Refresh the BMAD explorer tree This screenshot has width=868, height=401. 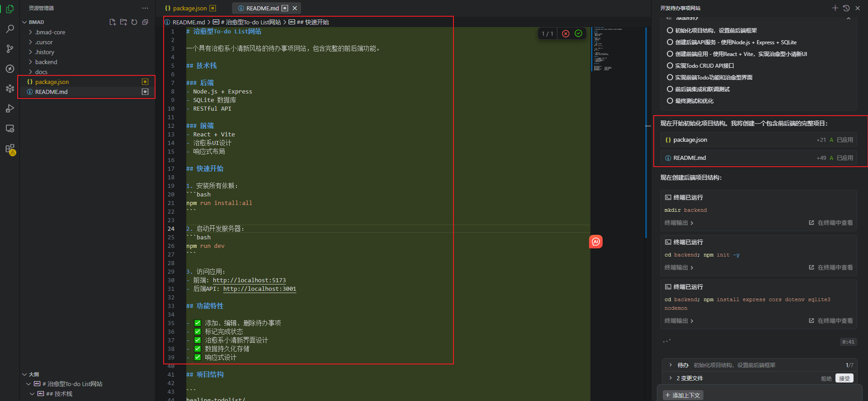point(134,22)
